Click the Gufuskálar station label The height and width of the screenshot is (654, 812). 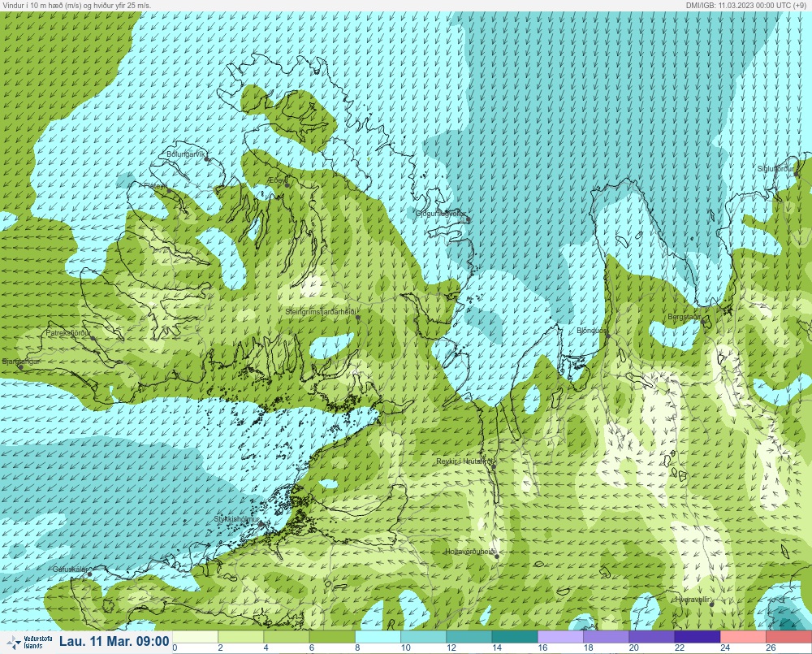coord(70,569)
